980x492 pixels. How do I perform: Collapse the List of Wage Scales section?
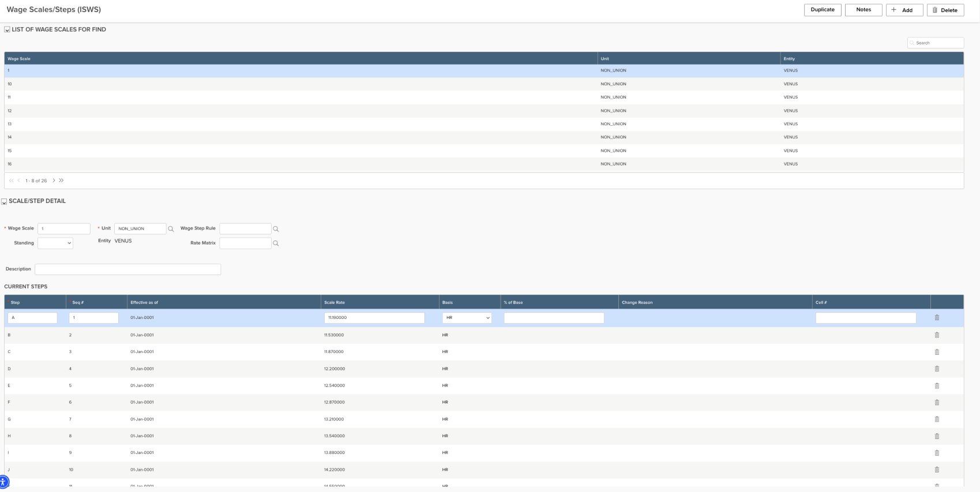[x=7, y=29]
